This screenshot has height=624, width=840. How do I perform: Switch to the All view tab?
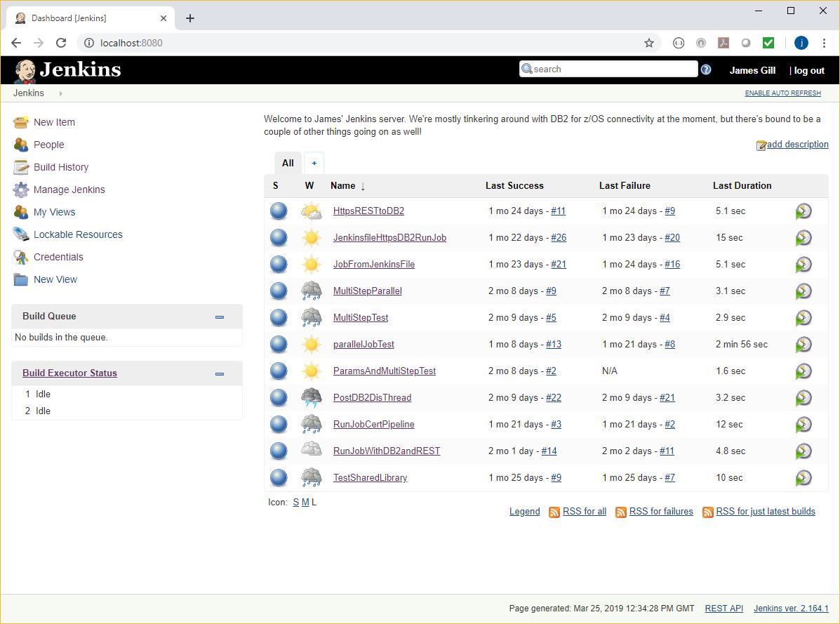(x=288, y=163)
